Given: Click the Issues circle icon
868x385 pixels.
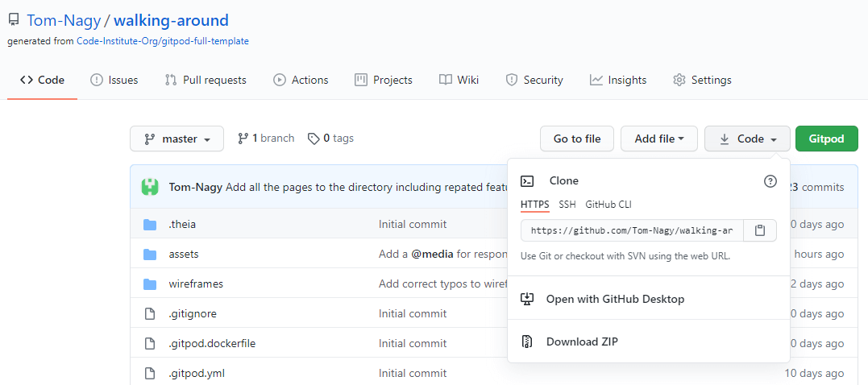Looking at the screenshot, I should coord(97,81).
